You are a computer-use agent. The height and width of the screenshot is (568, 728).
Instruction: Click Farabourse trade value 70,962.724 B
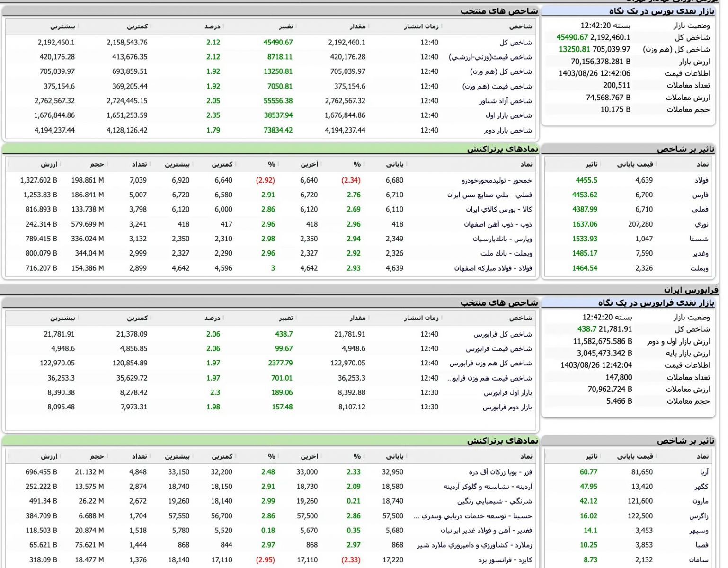[x=610, y=389]
